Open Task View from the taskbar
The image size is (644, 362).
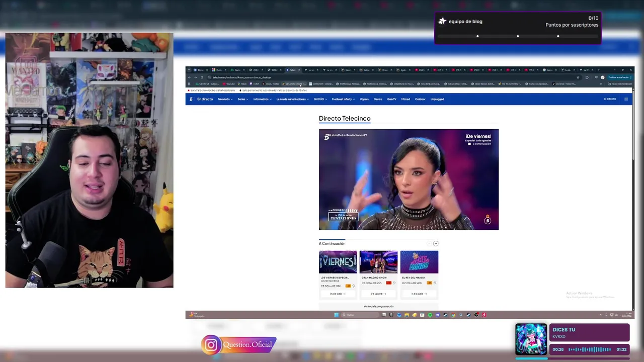click(x=383, y=315)
